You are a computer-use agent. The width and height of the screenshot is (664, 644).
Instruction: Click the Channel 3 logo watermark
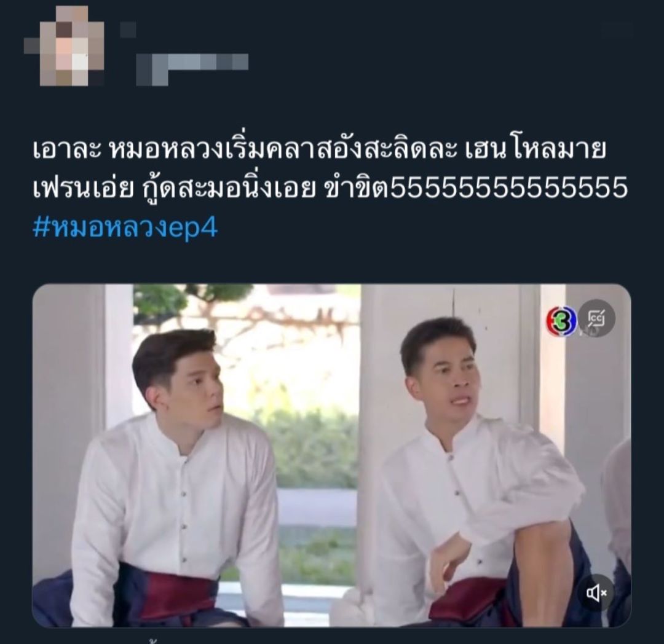(x=561, y=320)
